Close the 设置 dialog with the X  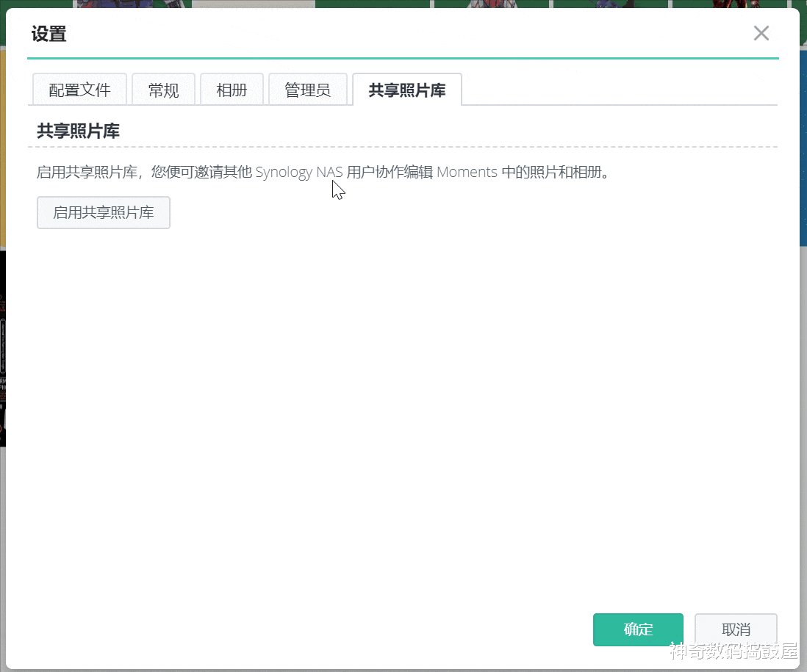click(x=761, y=33)
